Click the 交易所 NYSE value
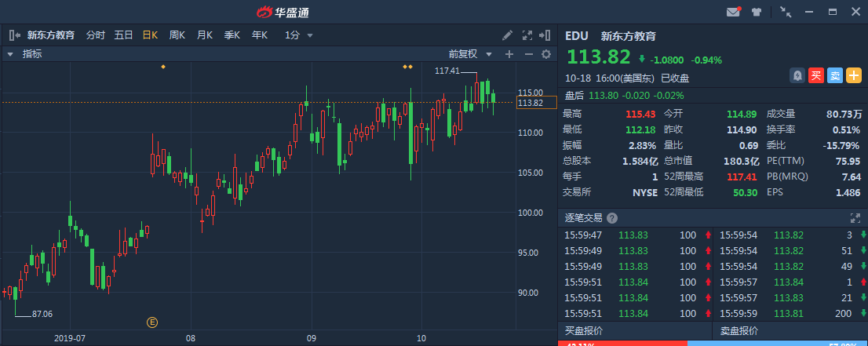The width and height of the screenshot is (868, 346). 645,193
